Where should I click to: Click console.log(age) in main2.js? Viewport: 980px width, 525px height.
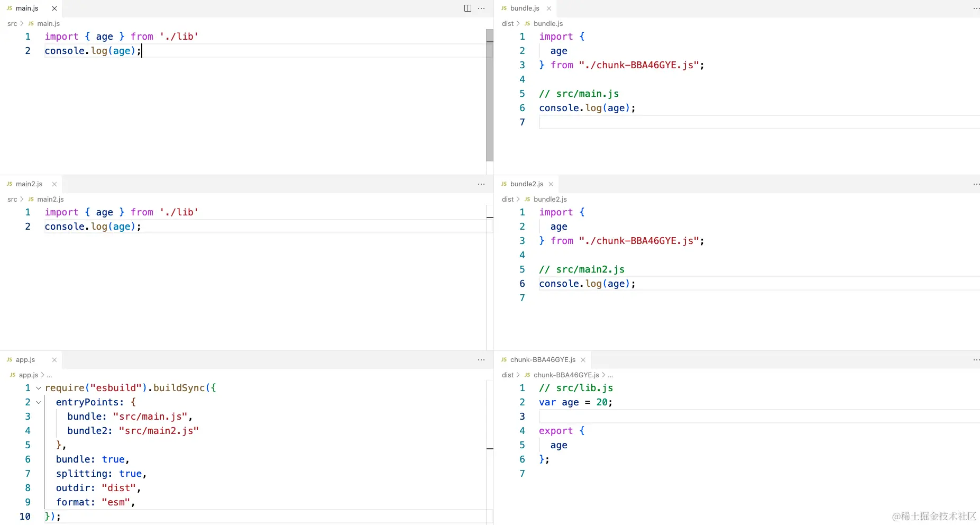coord(93,227)
